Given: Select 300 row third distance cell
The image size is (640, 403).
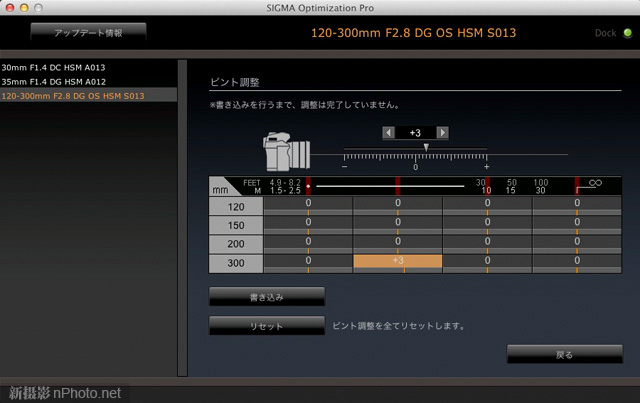Looking at the screenshot, I should 487,263.
